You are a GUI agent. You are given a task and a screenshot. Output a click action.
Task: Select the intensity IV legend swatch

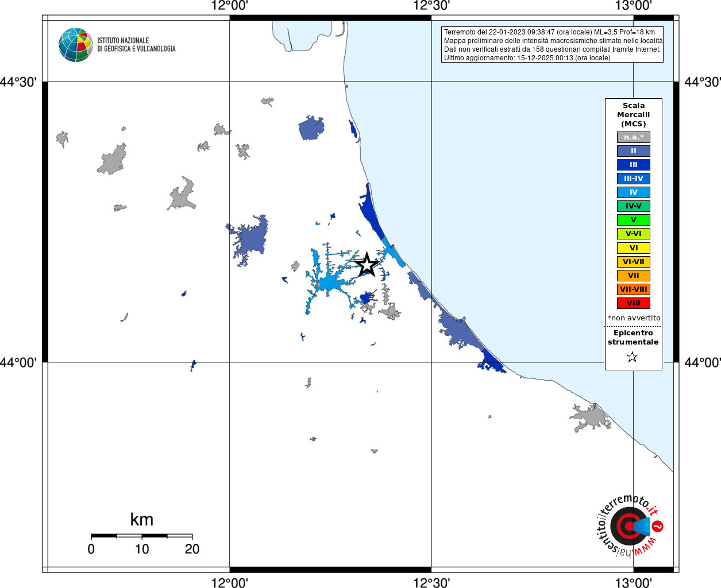(634, 192)
